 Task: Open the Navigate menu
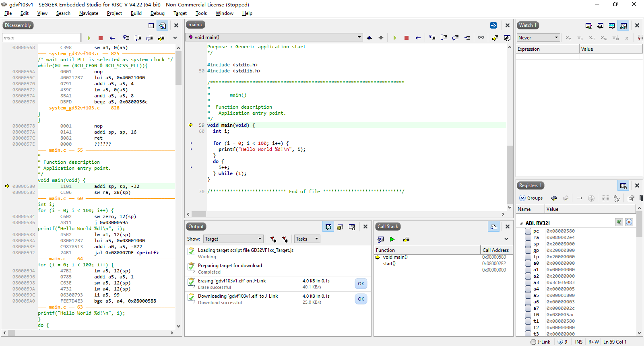point(89,13)
